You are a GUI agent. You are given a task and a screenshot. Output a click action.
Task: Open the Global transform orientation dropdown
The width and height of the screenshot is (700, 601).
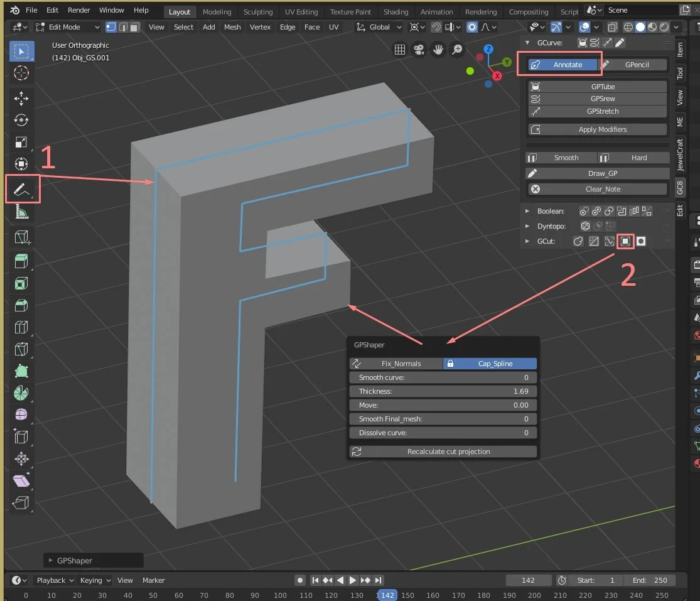tap(380, 27)
